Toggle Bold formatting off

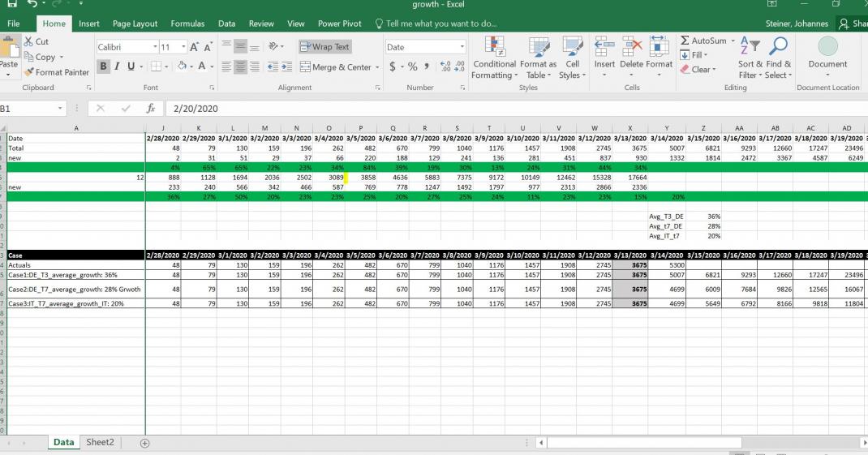pyautogui.click(x=104, y=67)
